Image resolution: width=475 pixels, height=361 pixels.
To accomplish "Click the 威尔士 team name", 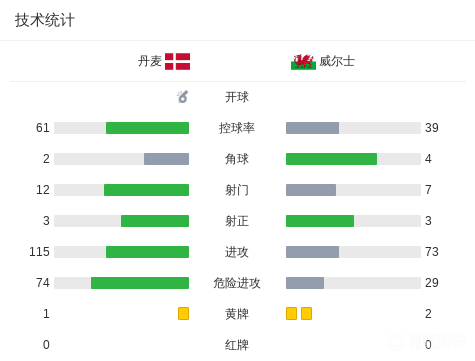I will coord(337,61).
